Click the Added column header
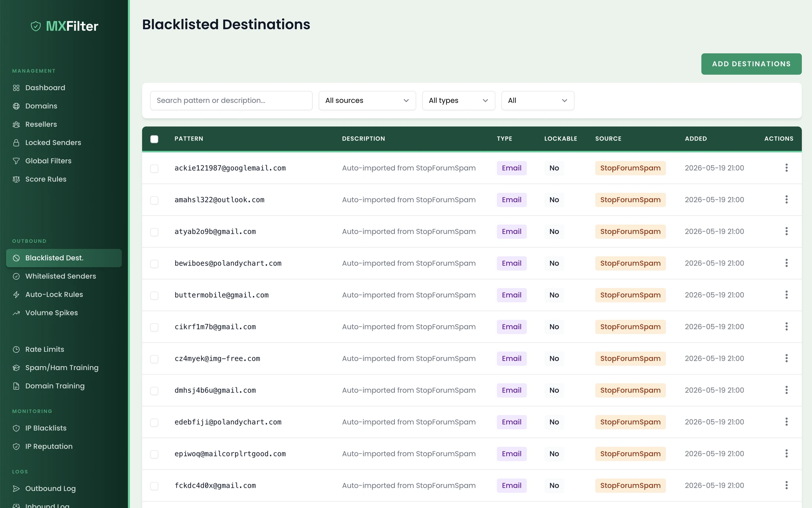The image size is (812, 508). (696, 139)
